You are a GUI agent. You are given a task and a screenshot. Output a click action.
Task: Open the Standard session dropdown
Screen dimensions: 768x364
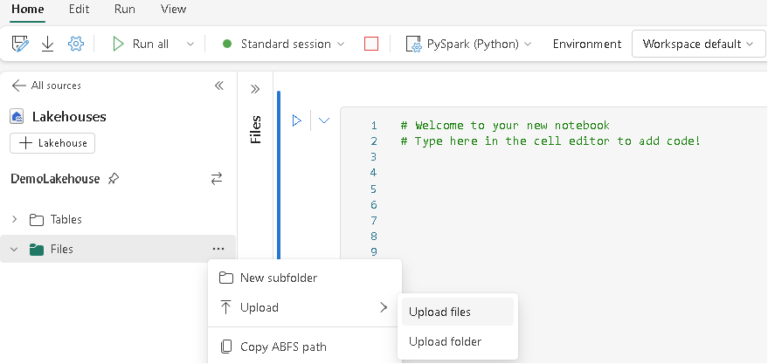pos(283,44)
